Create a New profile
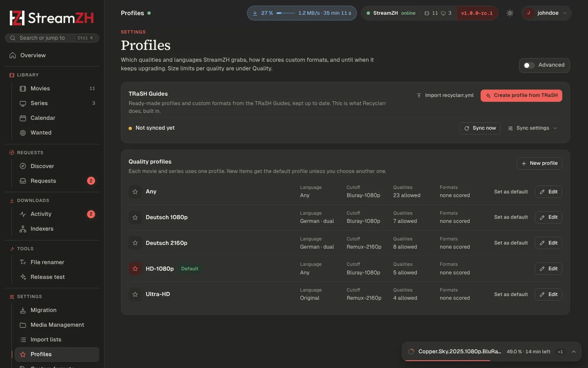The height and width of the screenshot is (368, 588). (x=539, y=164)
